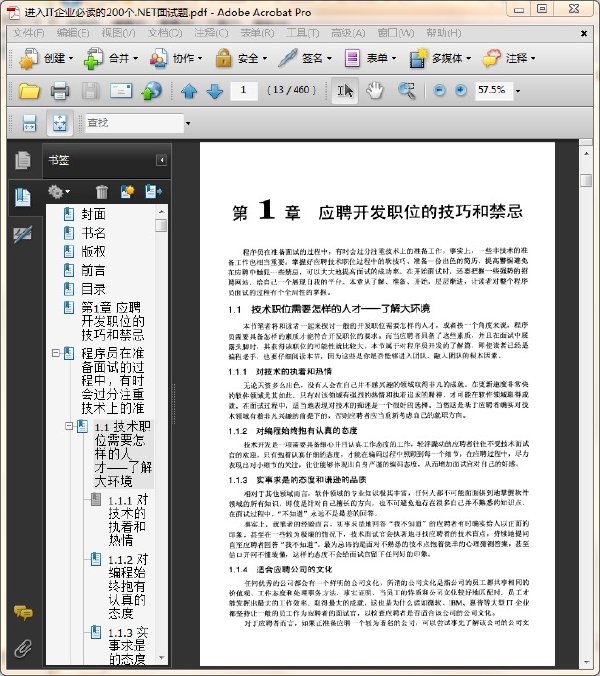Select the 前言 bookmark
Image resolution: width=600 pixels, height=676 pixels.
[93, 270]
